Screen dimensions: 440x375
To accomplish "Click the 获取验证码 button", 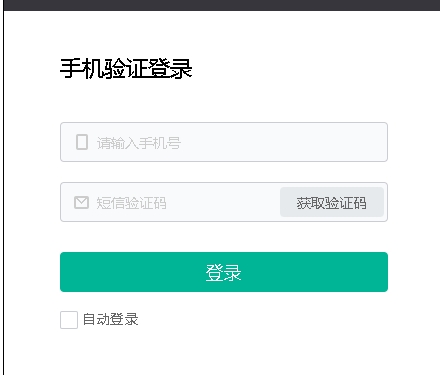I will [332, 202].
